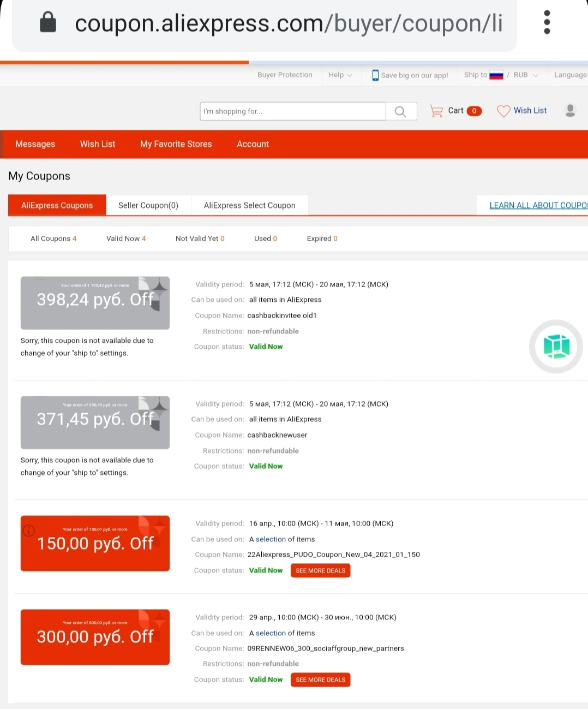Click the 300,00 руб. Off coupon card
The width and height of the screenshot is (588, 709).
(x=95, y=637)
